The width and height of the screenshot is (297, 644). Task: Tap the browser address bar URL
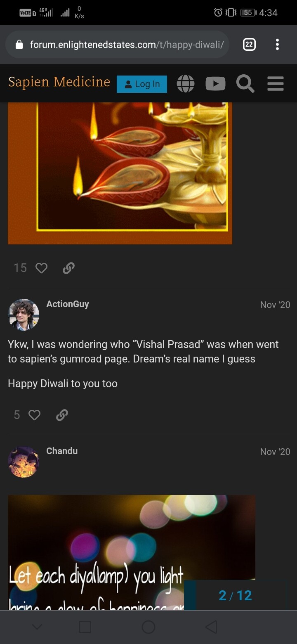127,44
